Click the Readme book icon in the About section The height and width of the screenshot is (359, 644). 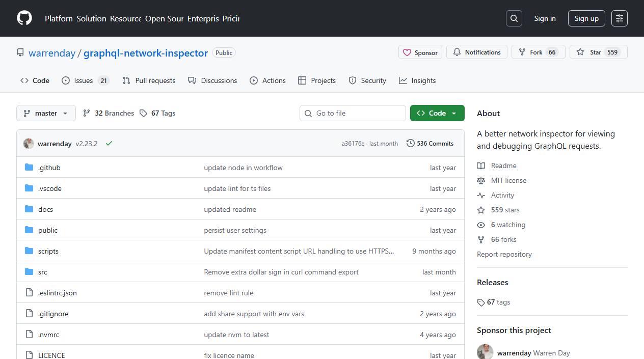pyautogui.click(x=480, y=165)
